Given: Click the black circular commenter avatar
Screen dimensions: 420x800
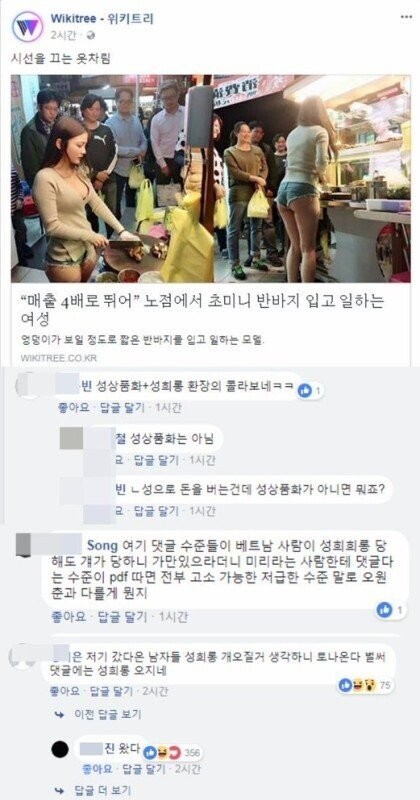Looking at the screenshot, I should (61, 749).
